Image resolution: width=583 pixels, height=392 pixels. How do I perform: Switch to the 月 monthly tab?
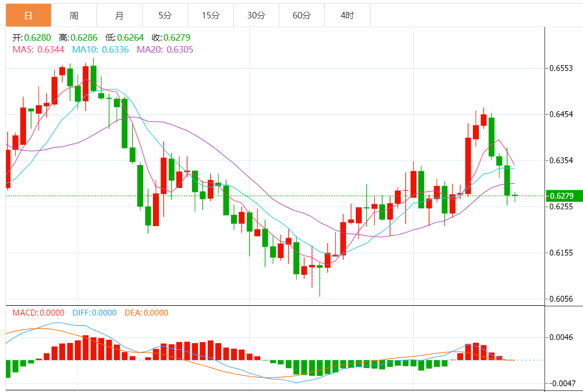(x=119, y=15)
